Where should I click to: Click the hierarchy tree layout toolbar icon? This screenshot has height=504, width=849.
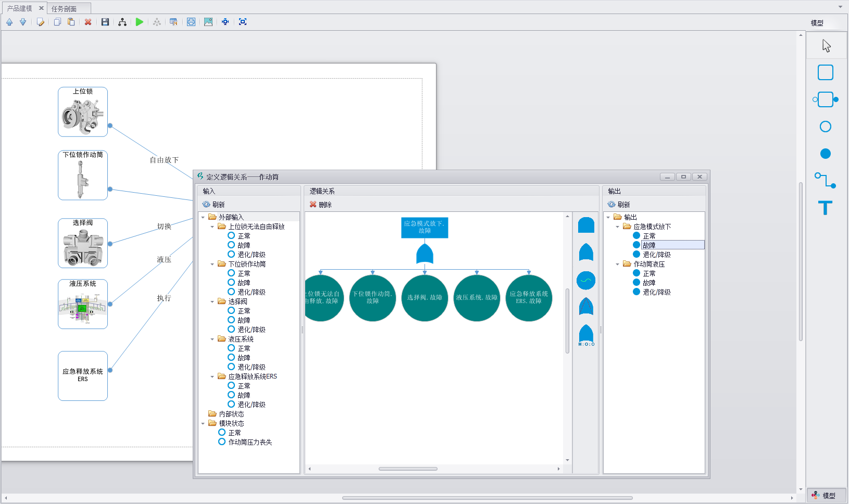tap(122, 22)
